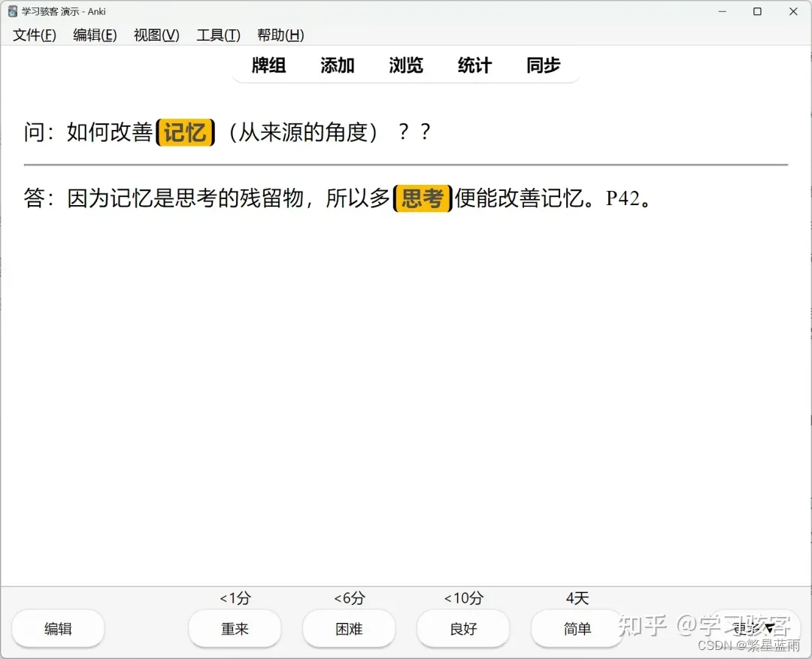Viewport: 812px width, 659px height.
Task: Rate the card 良好 (good)
Action: (x=463, y=628)
